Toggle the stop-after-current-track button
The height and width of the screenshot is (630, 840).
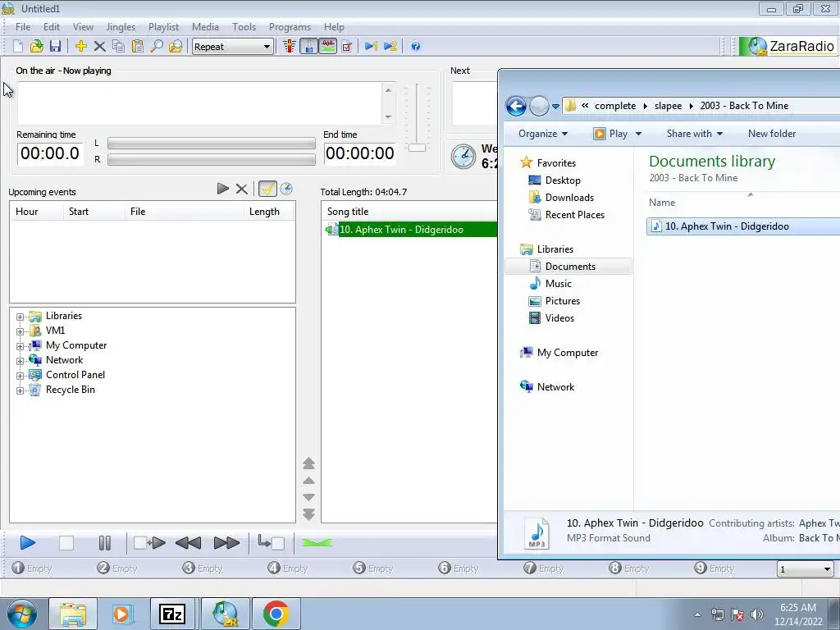click(271, 543)
